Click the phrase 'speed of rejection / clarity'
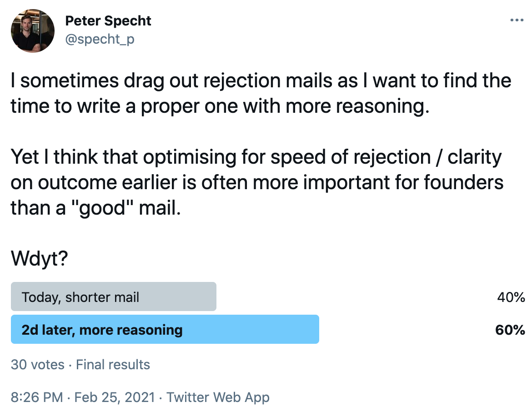Image resolution: width=532 pixels, height=412 pixels. (386, 157)
